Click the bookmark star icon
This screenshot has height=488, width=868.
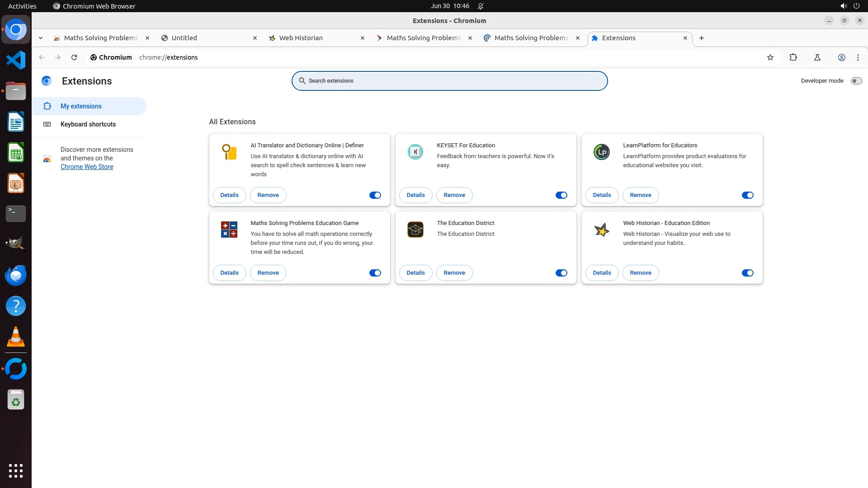[770, 57]
